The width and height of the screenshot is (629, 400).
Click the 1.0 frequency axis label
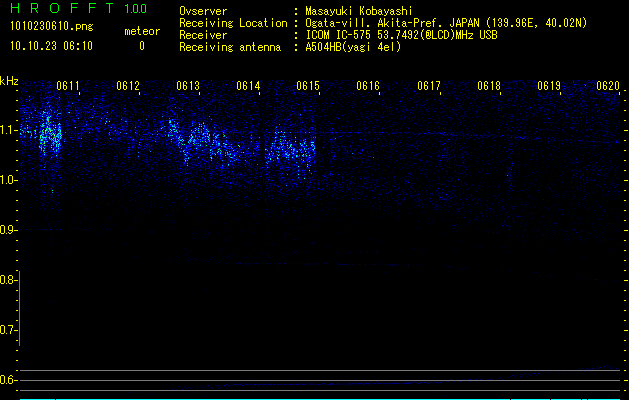click(7, 180)
